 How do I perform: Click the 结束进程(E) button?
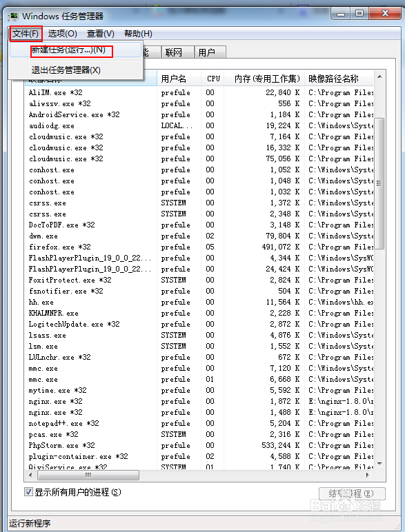352,493
